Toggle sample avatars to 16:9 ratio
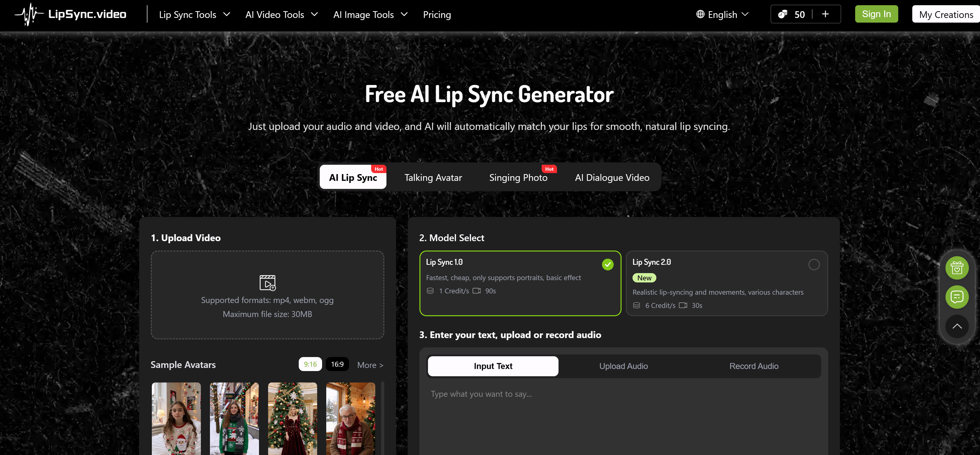The image size is (980, 455). point(337,364)
